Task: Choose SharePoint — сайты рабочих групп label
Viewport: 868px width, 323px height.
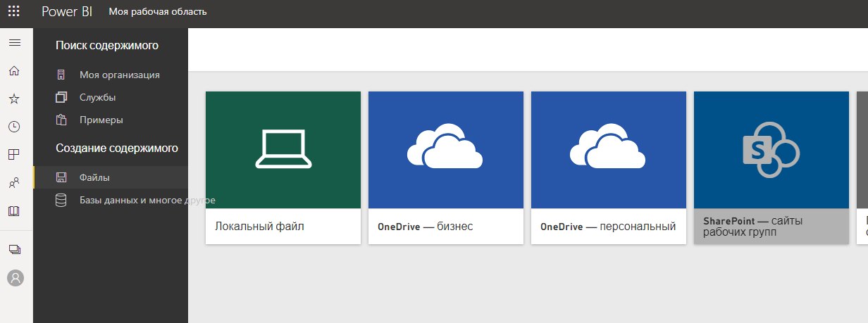Action: tap(753, 226)
